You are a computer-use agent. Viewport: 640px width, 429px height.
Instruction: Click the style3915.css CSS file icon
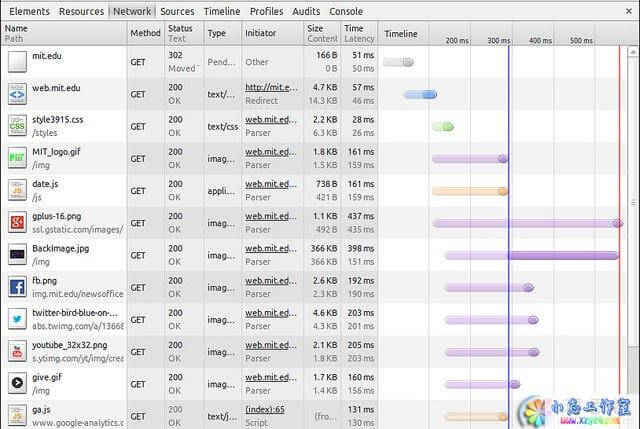17,126
